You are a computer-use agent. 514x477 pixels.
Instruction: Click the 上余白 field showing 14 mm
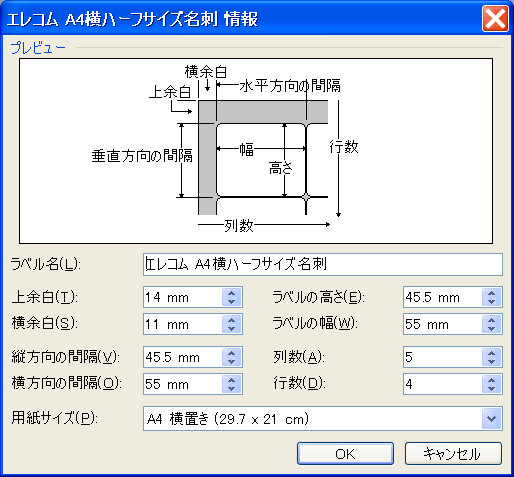[183, 297]
